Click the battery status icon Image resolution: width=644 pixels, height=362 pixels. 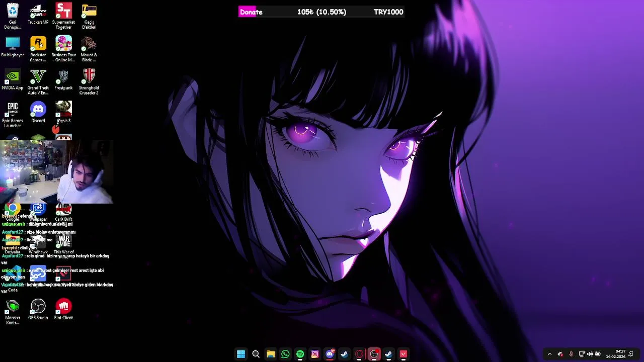click(598, 354)
